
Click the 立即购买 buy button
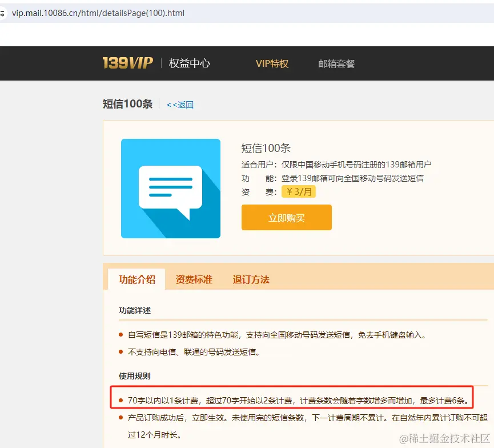point(286,218)
